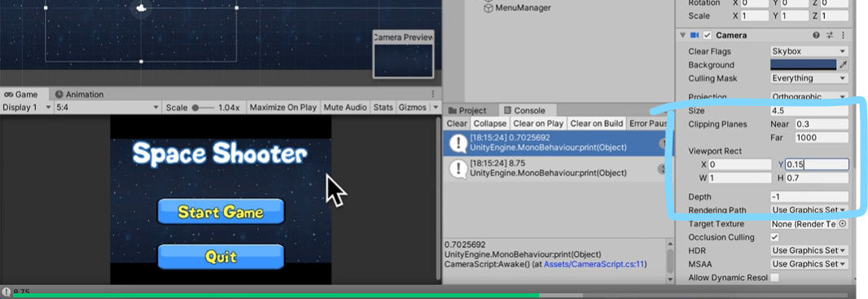
Task: Click the status bar message icon
Action: coord(6,292)
